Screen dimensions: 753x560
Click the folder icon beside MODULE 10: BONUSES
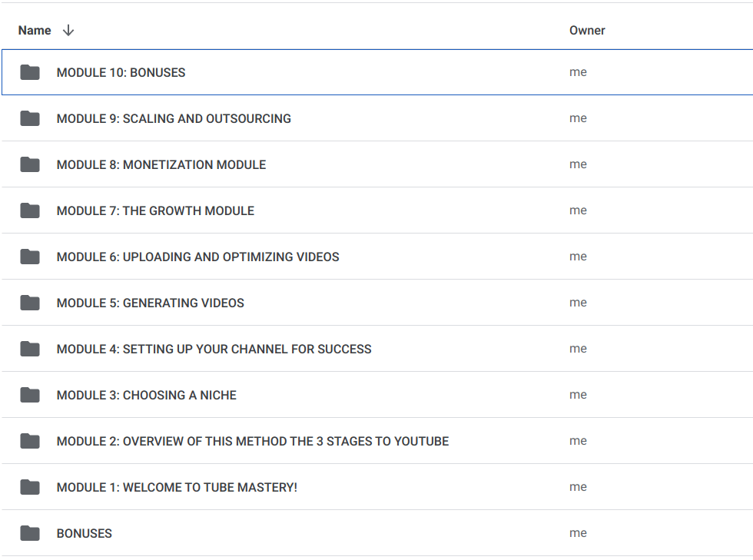(29, 72)
